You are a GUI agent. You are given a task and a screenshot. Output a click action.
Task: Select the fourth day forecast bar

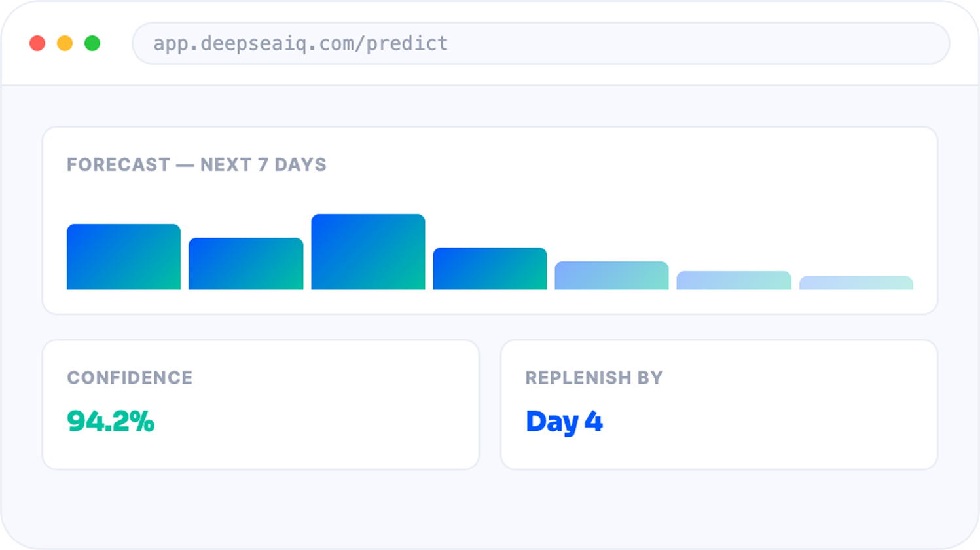tap(490, 268)
